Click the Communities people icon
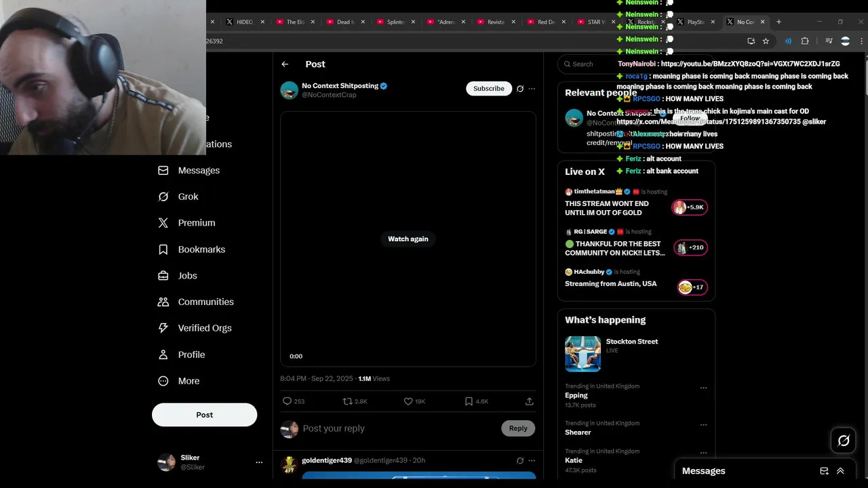This screenshot has width=868, height=488. [163, 302]
